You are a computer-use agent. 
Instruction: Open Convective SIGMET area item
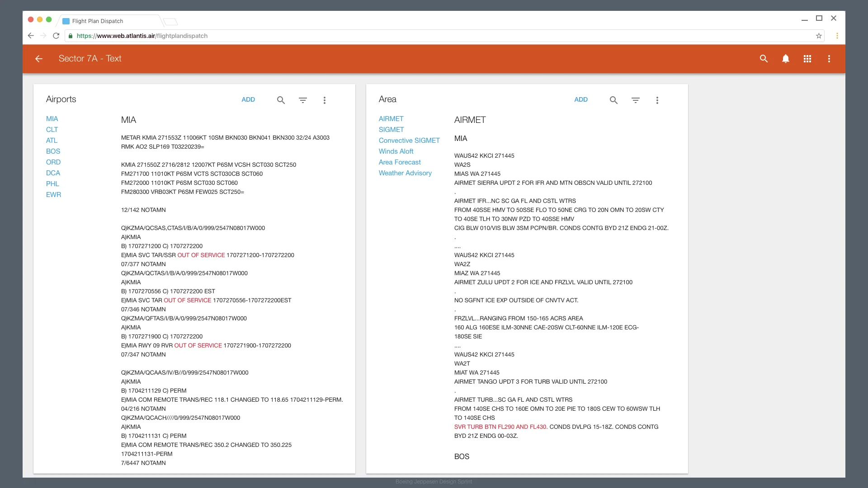pos(409,141)
